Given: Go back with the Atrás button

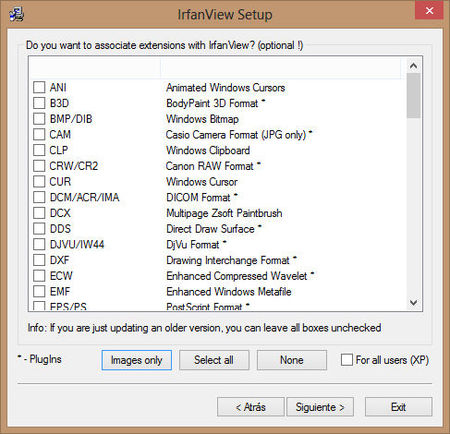Looking at the screenshot, I should click(x=251, y=407).
